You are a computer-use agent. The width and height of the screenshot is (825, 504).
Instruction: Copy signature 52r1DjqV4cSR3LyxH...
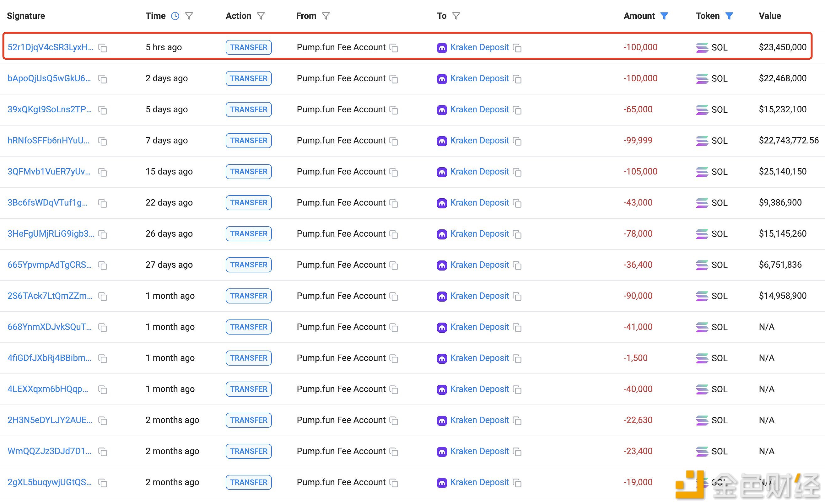103,48
